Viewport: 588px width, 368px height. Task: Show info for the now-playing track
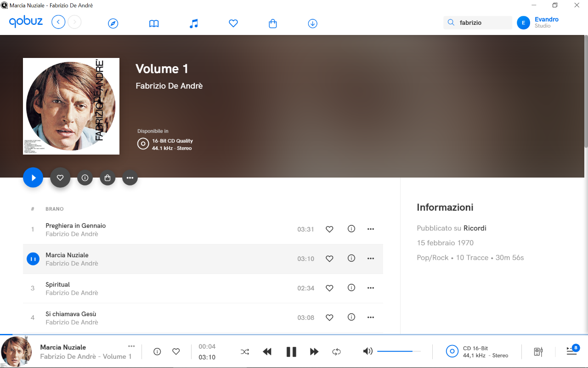(x=157, y=351)
